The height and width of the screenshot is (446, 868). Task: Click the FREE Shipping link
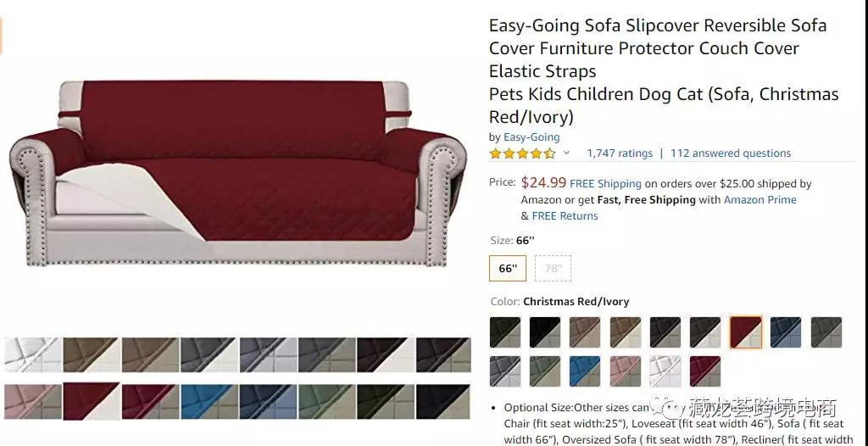(605, 183)
